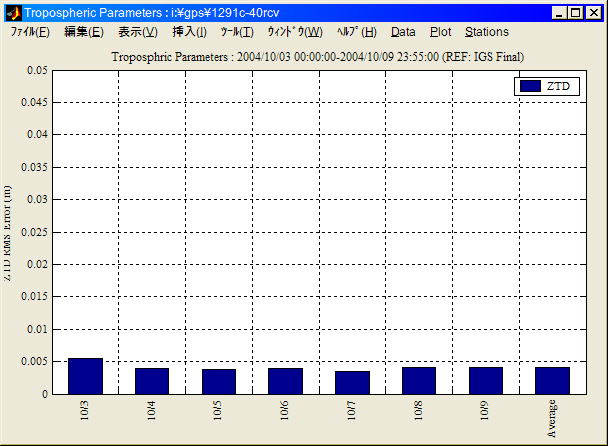Select the Average bar in the chart

552,380
